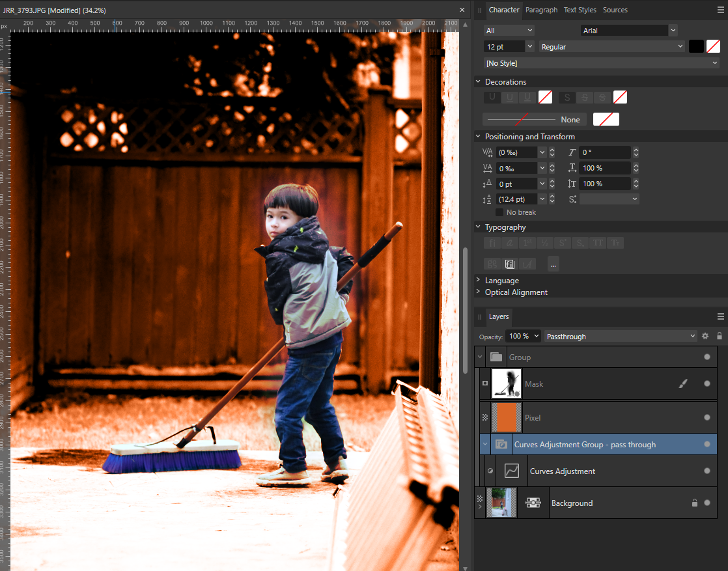Open the Passthrough blend mode dropdown
Screen dimensions: 728x571
(619, 336)
